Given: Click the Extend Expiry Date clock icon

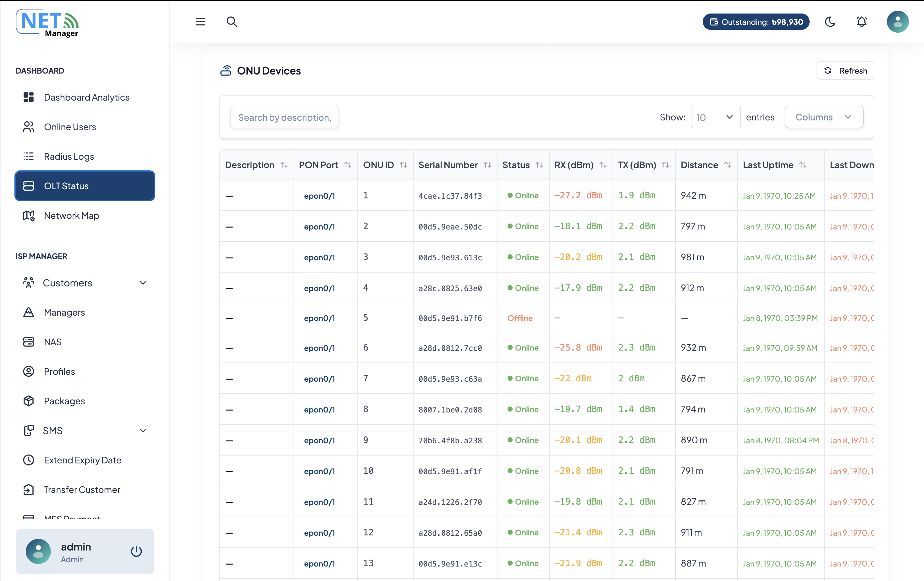Looking at the screenshot, I should [x=28, y=460].
